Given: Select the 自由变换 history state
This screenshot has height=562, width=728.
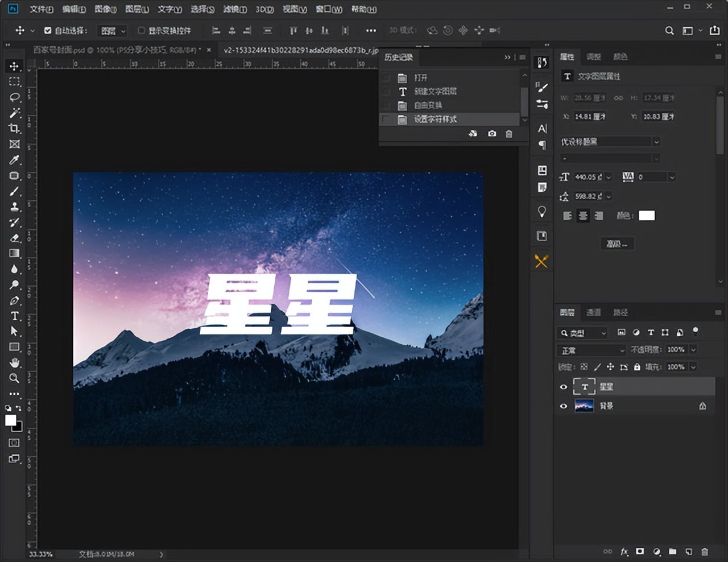Looking at the screenshot, I should pos(428,105).
